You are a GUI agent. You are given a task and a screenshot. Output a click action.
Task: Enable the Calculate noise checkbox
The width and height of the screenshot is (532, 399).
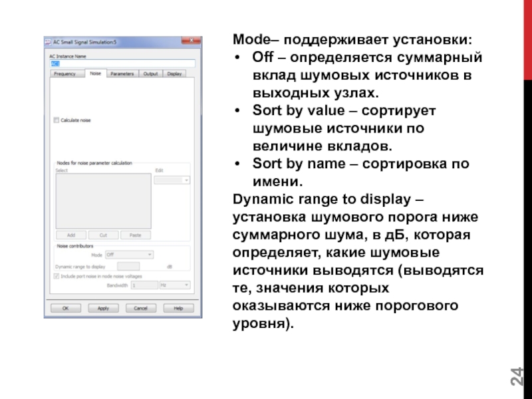pos(57,120)
